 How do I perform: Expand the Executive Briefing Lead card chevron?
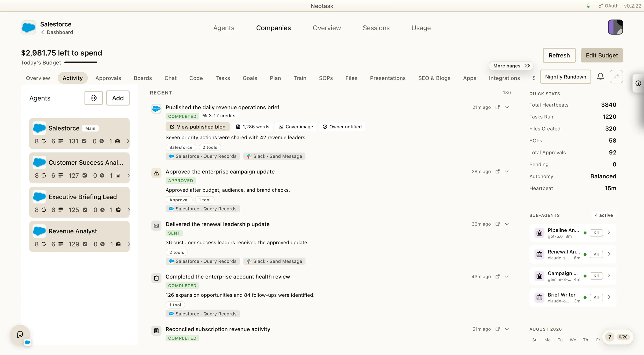[129, 210]
